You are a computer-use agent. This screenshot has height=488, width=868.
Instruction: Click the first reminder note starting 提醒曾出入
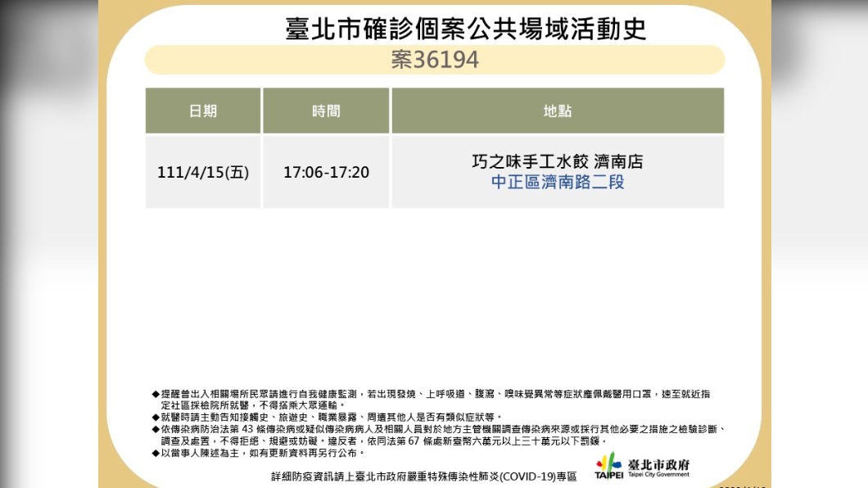pyautogui.click(x=431, y=400)
